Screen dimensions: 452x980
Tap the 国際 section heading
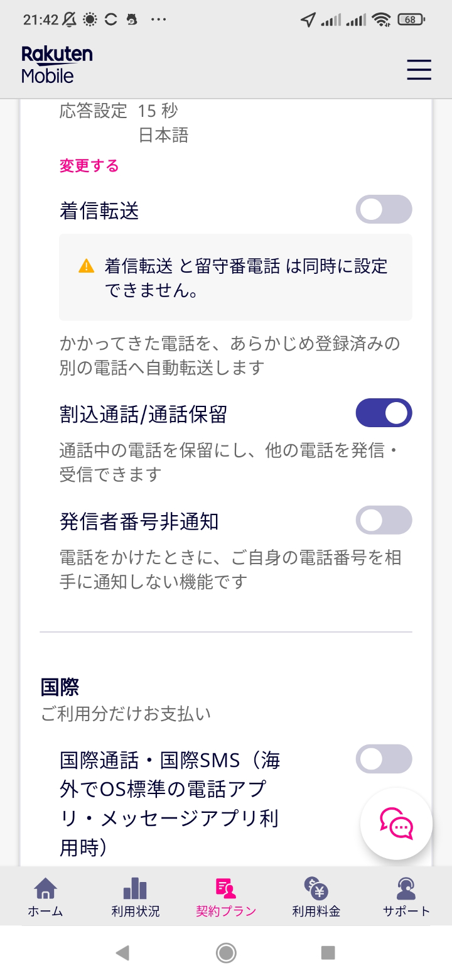coord(60,687)
